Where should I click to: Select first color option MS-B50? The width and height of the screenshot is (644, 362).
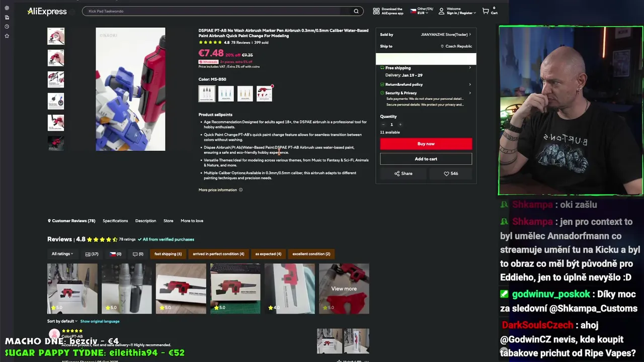tap(207, 94)
